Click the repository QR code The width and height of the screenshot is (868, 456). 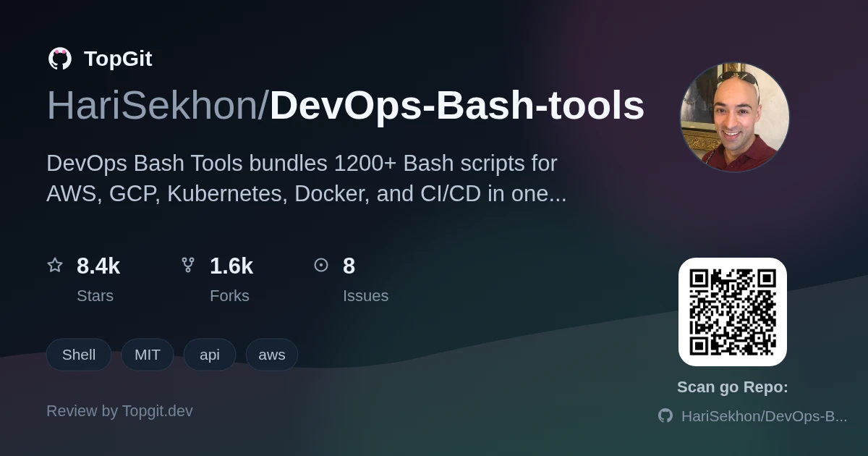[x=733, y=312]
